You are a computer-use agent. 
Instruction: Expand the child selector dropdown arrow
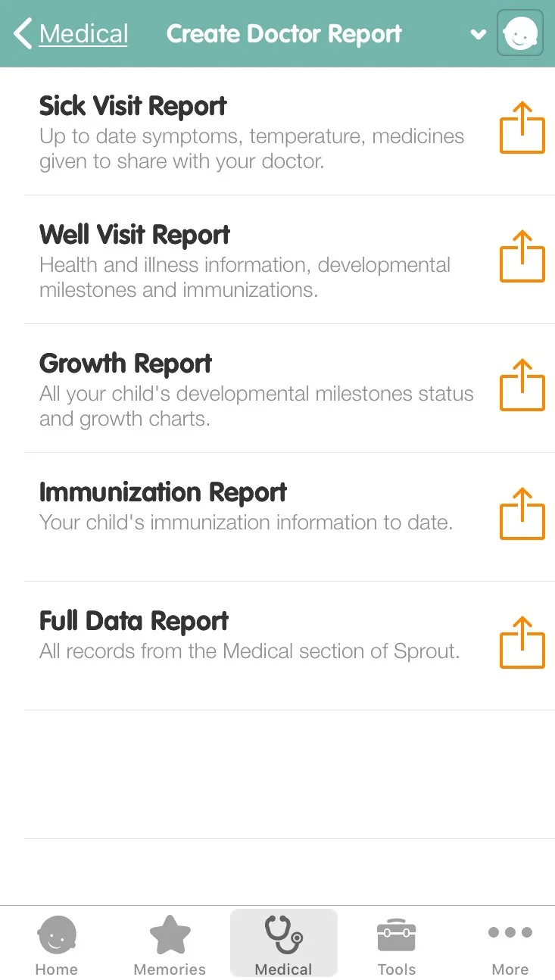[x=478, y=34]
